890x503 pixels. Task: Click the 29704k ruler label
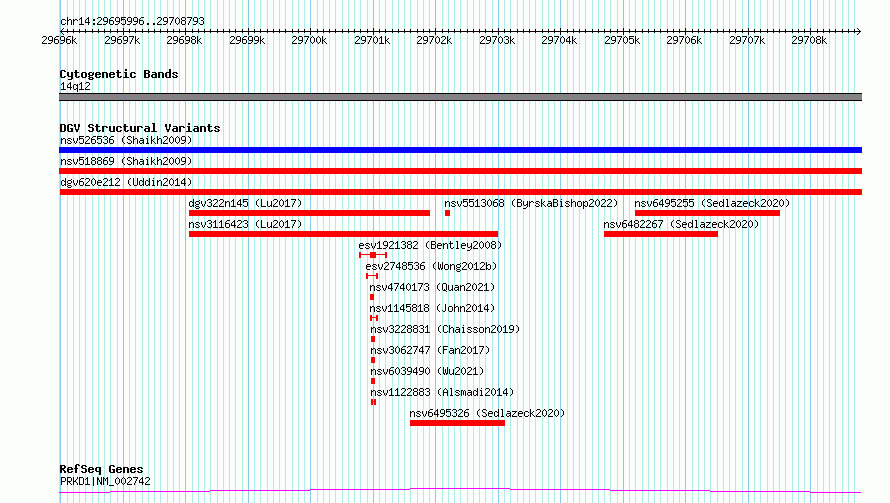(x=559, y=40)
